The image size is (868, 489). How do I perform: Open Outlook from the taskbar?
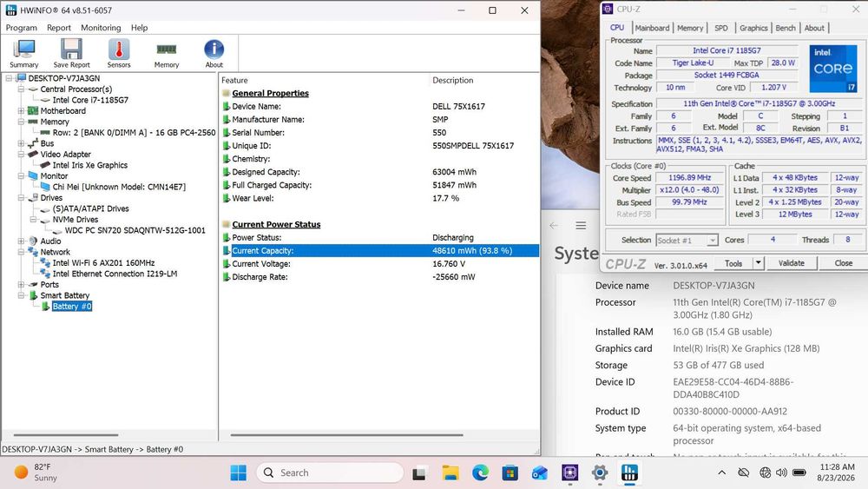click(x=540, y=473)
